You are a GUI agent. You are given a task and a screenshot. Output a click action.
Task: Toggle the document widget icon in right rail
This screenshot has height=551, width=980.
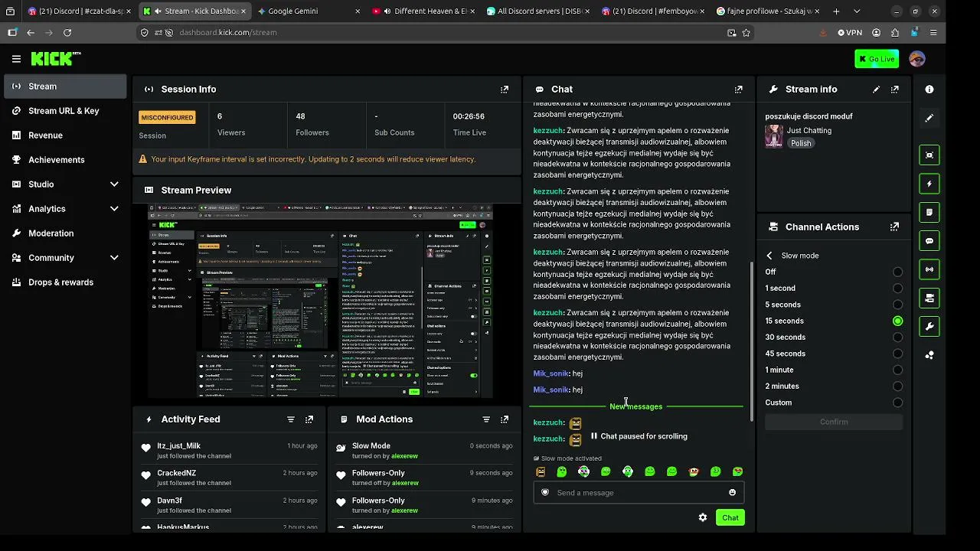coord(929,212)
